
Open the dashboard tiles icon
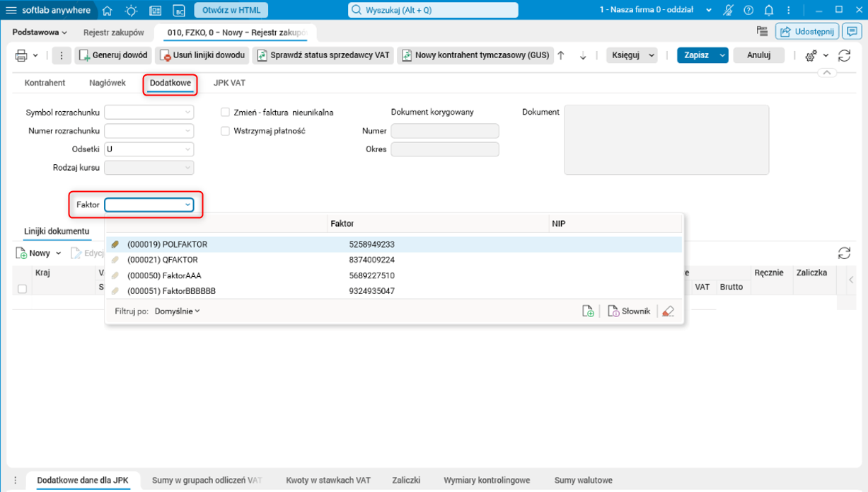156,11
